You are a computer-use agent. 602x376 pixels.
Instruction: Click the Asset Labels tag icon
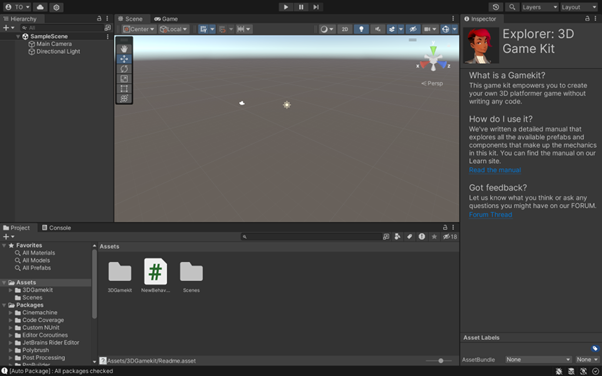click(x=595, y=348)
